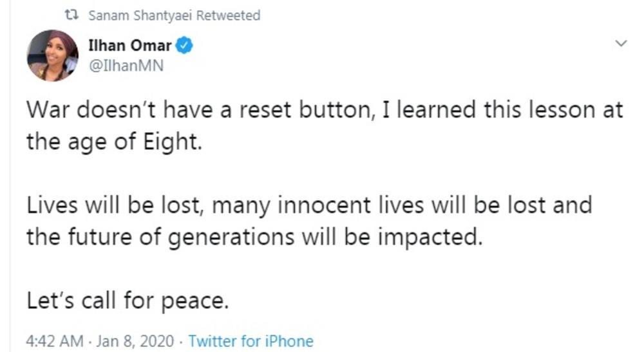Click the line "the age of Eight."
The width and height of the screenshot is (644, 352).
pos(114,142)
